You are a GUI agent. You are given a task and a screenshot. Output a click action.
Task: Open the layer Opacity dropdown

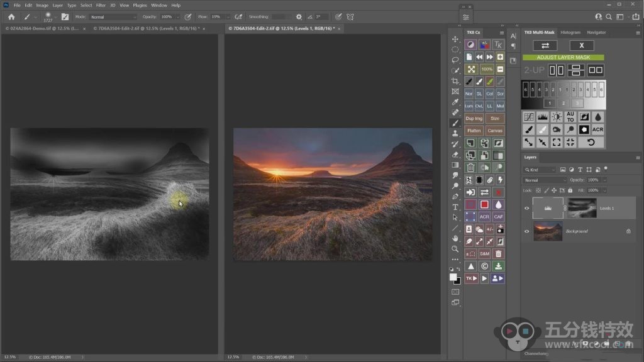tap(604, 180)
